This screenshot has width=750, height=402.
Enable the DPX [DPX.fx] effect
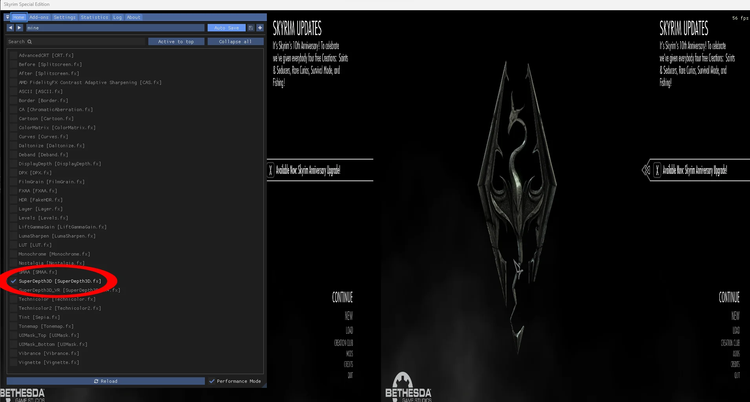[13, 172]
